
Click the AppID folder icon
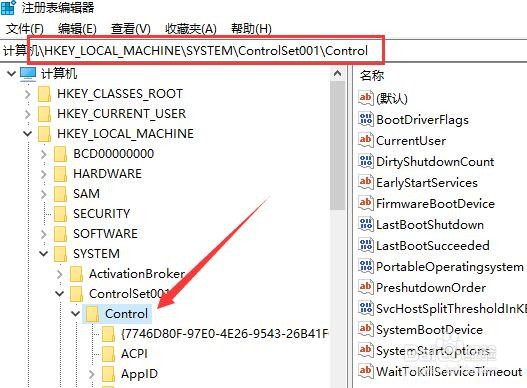[x=109, y=374]
